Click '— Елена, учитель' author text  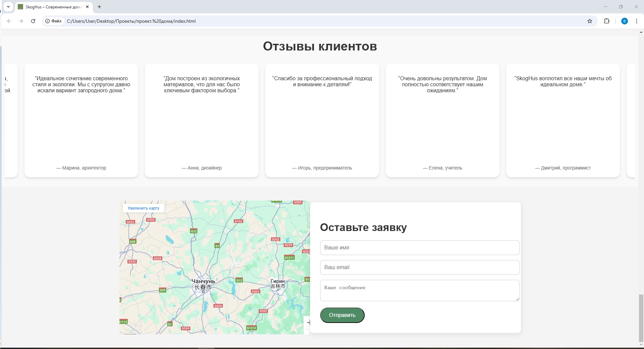(443, 168)
